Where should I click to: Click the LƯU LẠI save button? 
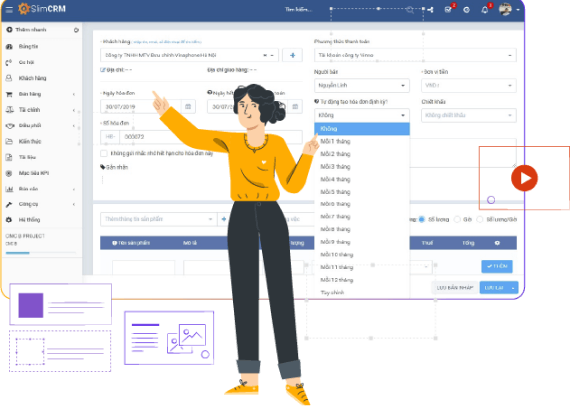[x=494, y=288]
